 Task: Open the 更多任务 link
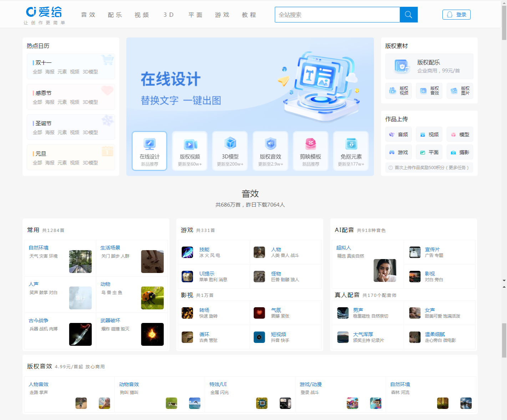457,167
